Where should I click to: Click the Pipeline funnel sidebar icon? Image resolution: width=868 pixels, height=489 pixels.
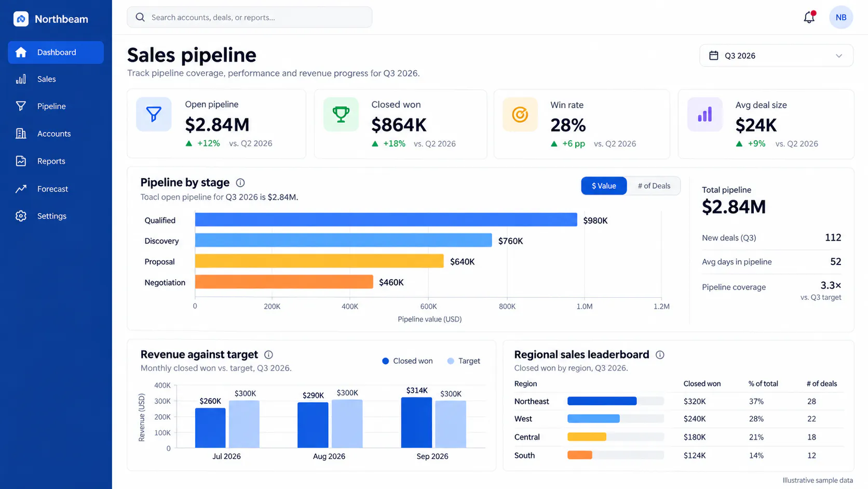click(x=21, y=106)
